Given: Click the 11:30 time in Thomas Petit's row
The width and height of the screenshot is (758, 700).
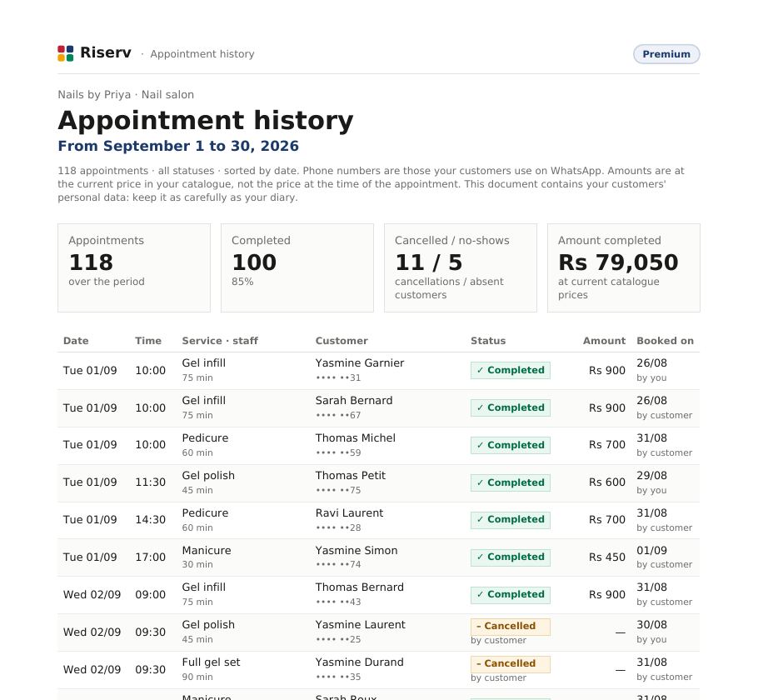Looking at the screenshot, I should tap(150, 482).
